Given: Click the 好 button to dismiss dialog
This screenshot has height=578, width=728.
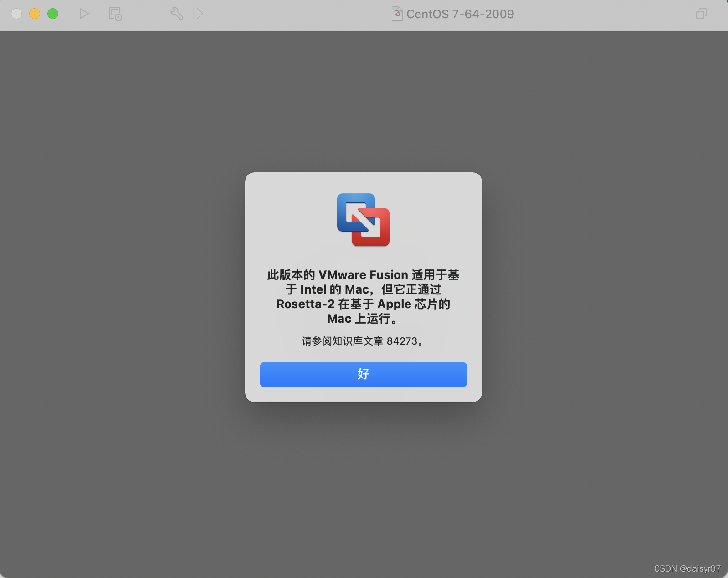Looking at the screenshot, I should (x=363, y=374).
